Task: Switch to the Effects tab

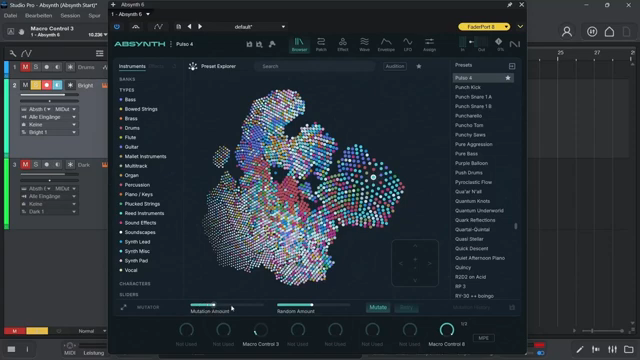Action: tap(156, 66)
